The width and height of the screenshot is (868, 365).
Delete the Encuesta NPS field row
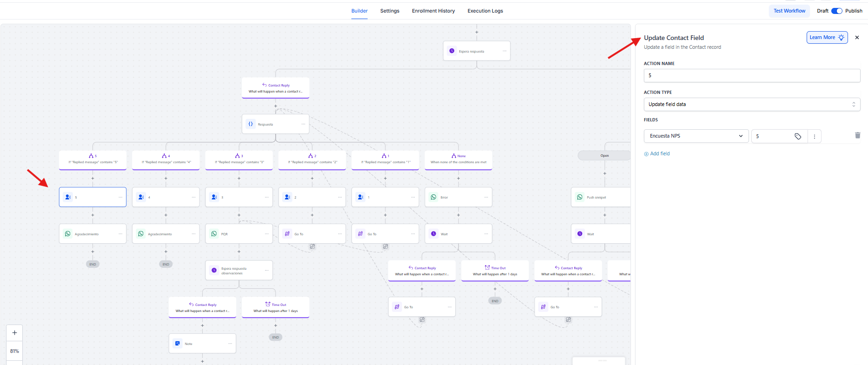click(x=857, y=135)
